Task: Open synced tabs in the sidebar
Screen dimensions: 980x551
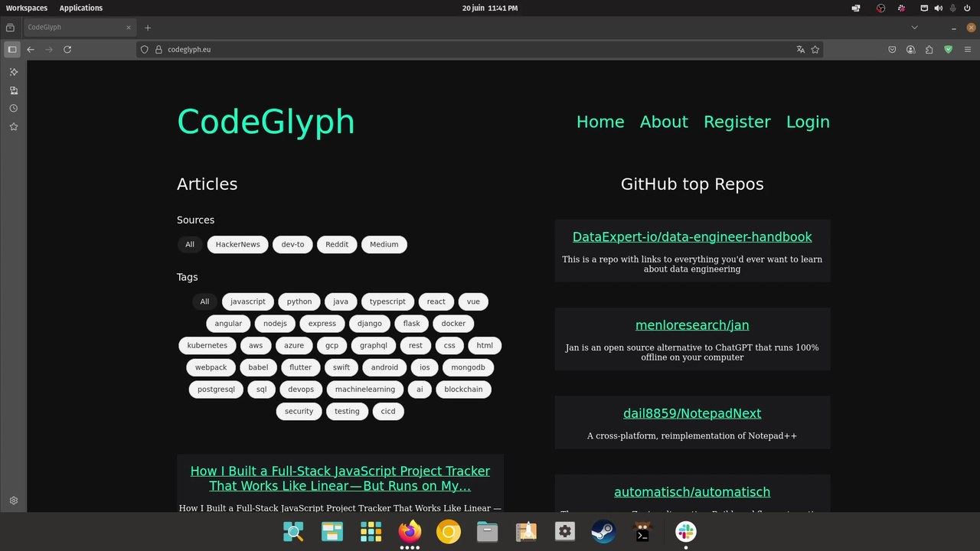Action: (13, 90)
